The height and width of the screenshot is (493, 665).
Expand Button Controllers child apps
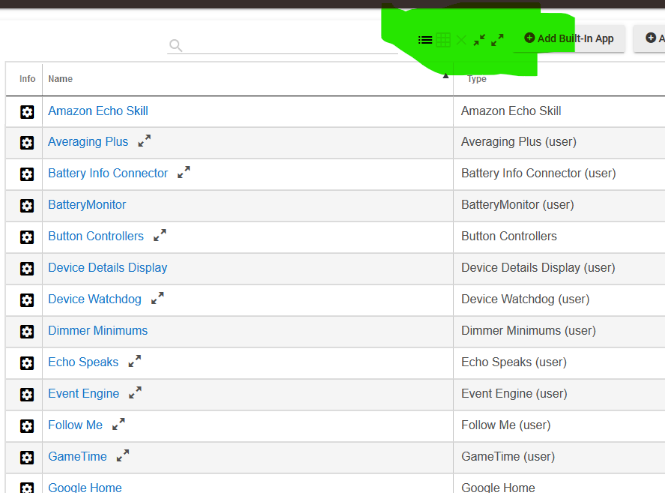[160, 235]
